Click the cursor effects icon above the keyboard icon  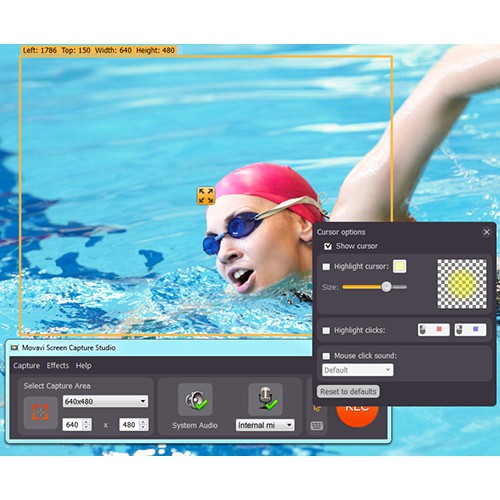coord(317,408)
